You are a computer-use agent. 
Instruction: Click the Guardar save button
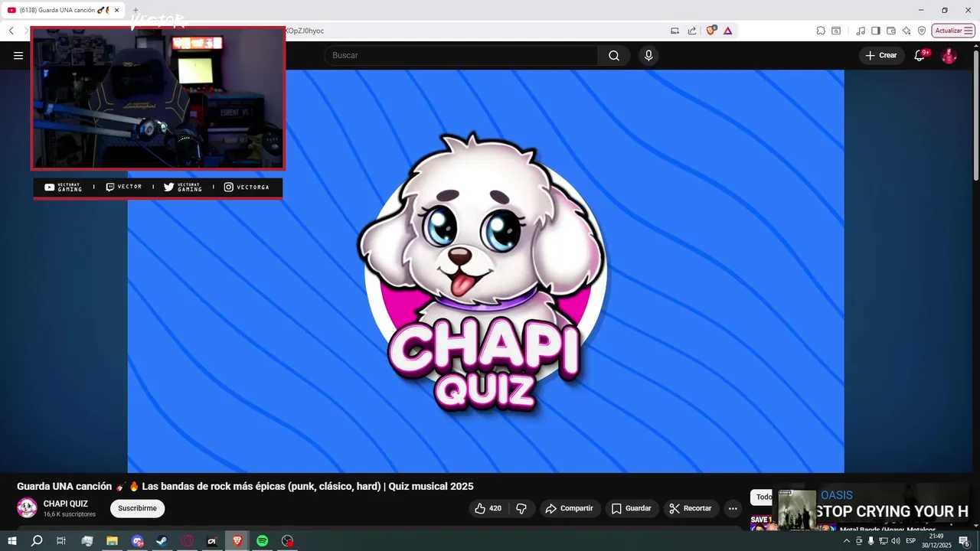tap(631, 508)
